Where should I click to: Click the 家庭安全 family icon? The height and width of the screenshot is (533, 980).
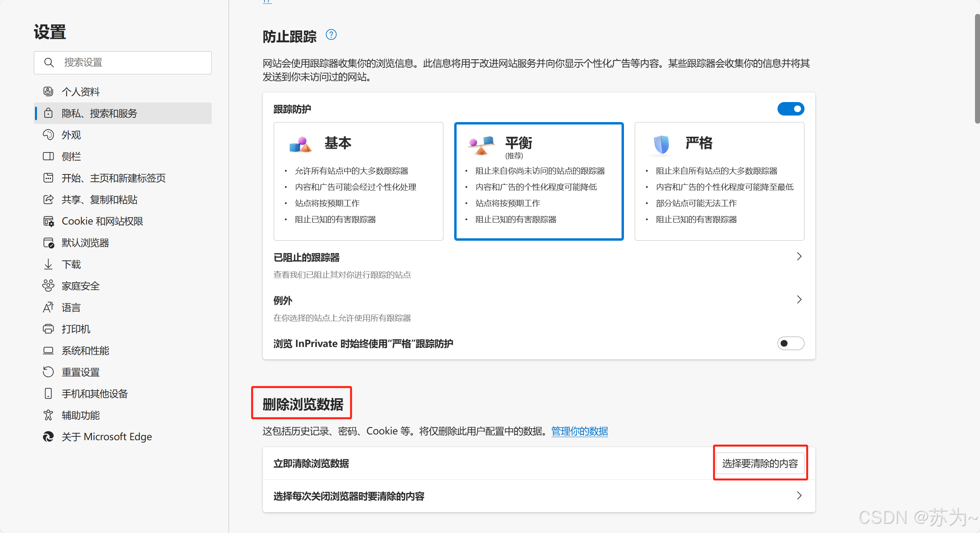click(x=48, y=286)
